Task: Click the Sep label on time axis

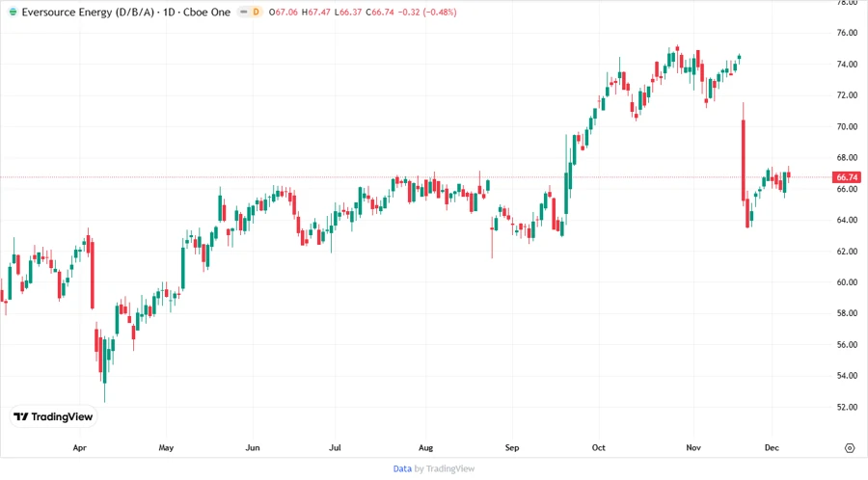Action: click(x=512, y=448)
